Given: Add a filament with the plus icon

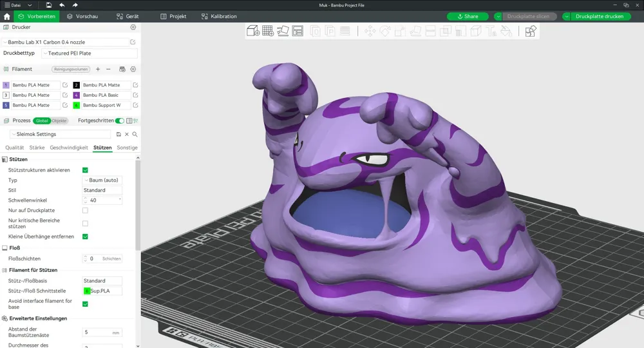Looking at the screenshot, I should click(98, 69).
